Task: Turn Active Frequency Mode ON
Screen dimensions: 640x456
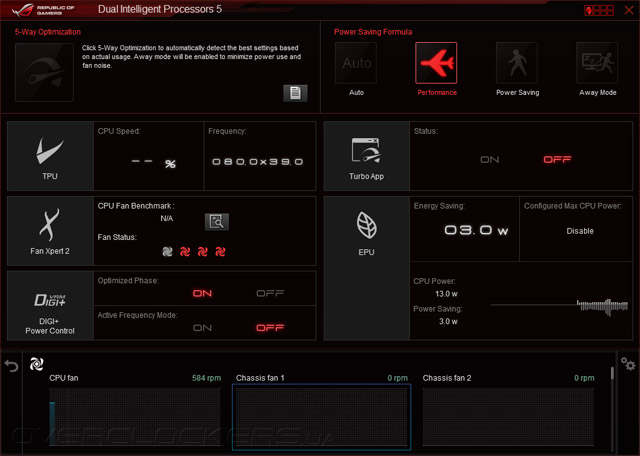Action: click(202, 328)
